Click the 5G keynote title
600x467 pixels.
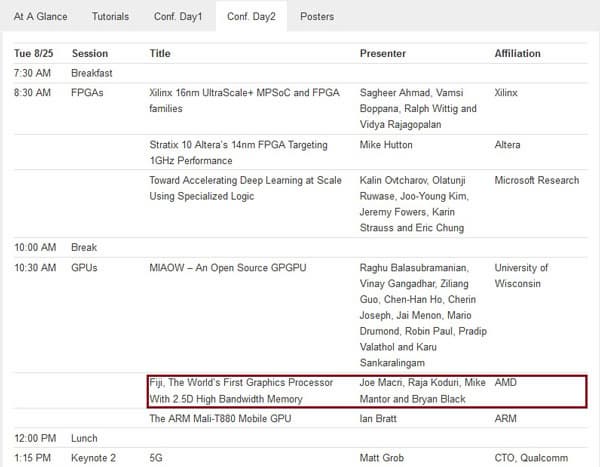point(156,459)
